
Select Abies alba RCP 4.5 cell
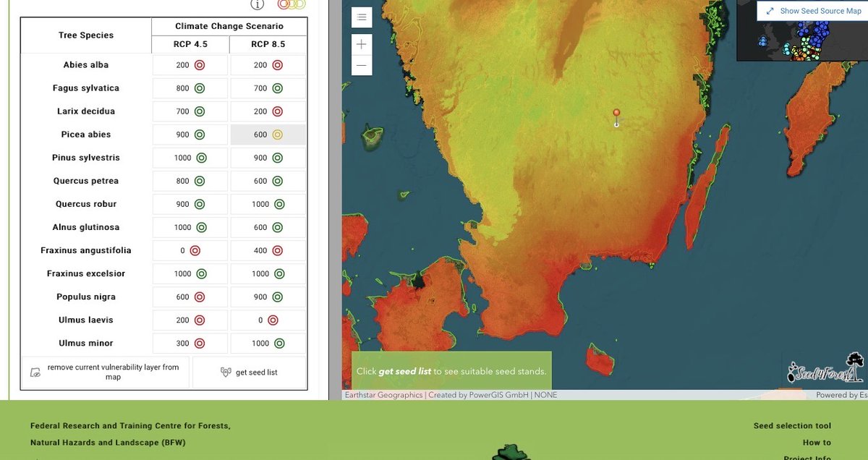click(190, 65)
